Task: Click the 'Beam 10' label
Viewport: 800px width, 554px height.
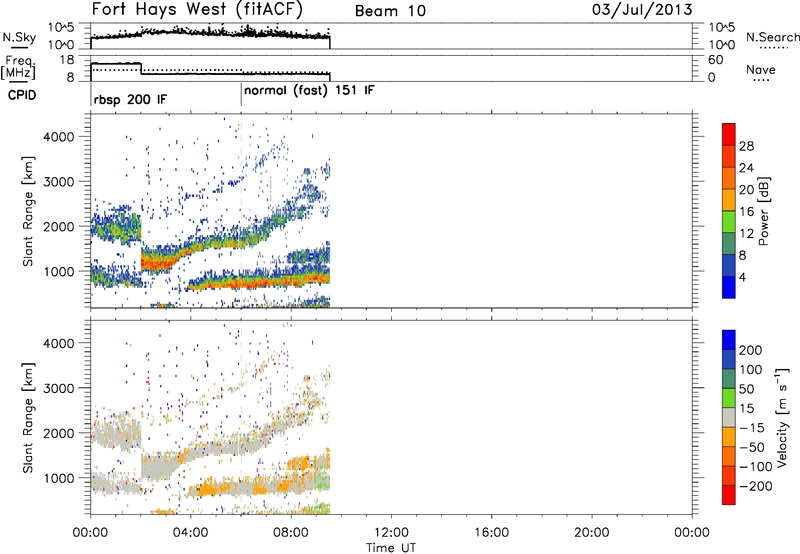Action: [390, 11]
